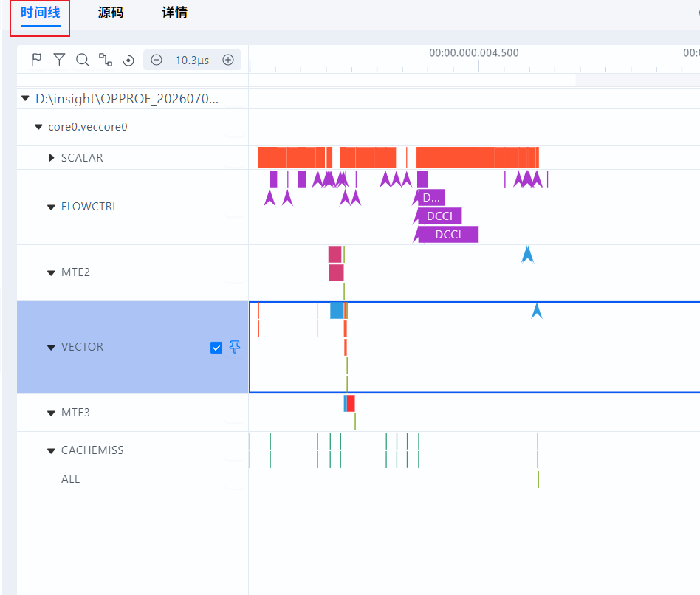This screenshot has height=595, width=700.
Task: Open the search magnifier tool
Action: coord(83,59)
